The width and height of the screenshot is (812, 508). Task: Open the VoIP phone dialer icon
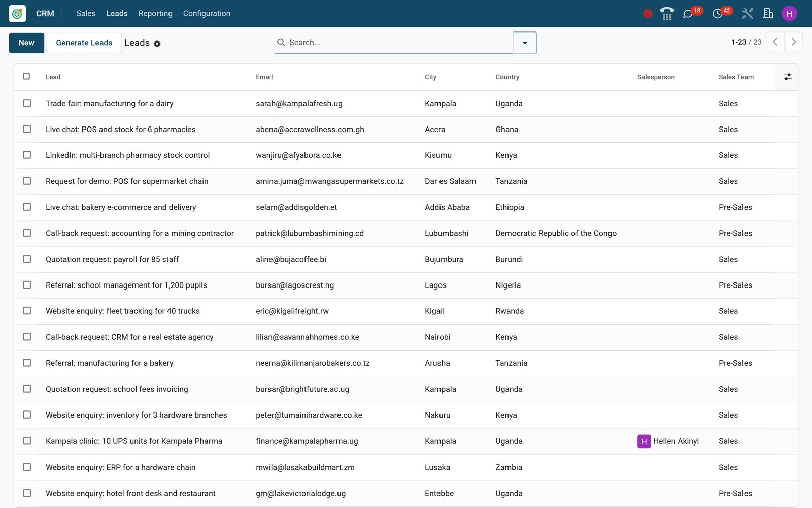pyautogui.click(x=667, y=14)
